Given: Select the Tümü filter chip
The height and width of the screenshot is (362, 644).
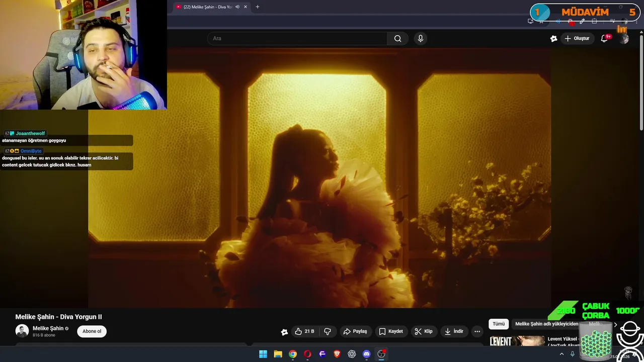Looking at the screenshot, I should (499, 324).
